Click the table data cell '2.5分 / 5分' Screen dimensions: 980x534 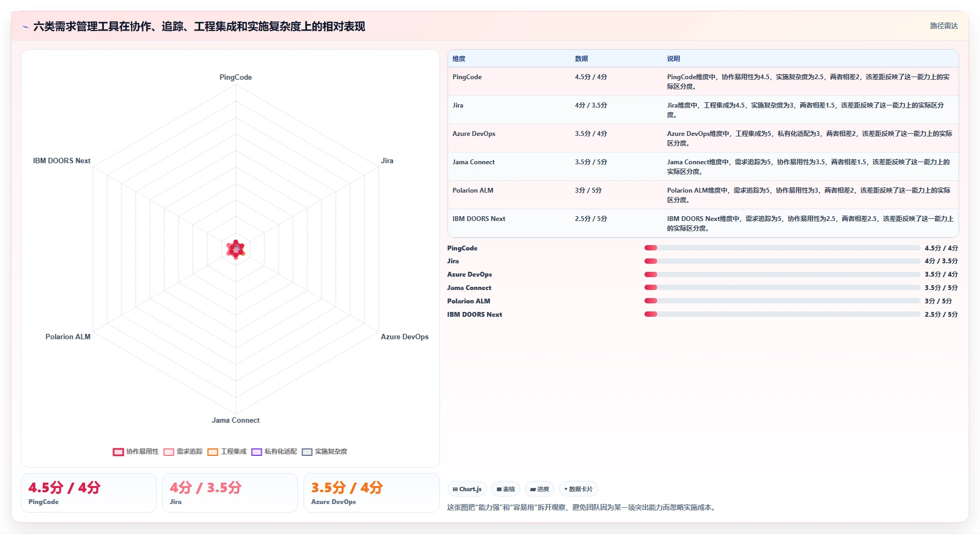(591, 219)
